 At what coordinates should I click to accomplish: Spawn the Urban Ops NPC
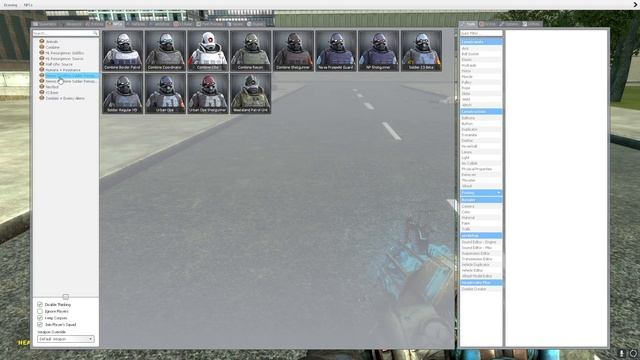click(165, 93)
